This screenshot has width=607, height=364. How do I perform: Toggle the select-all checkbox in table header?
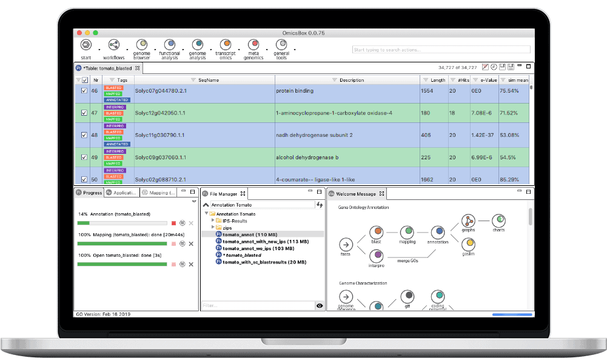(x=84, y=79)
